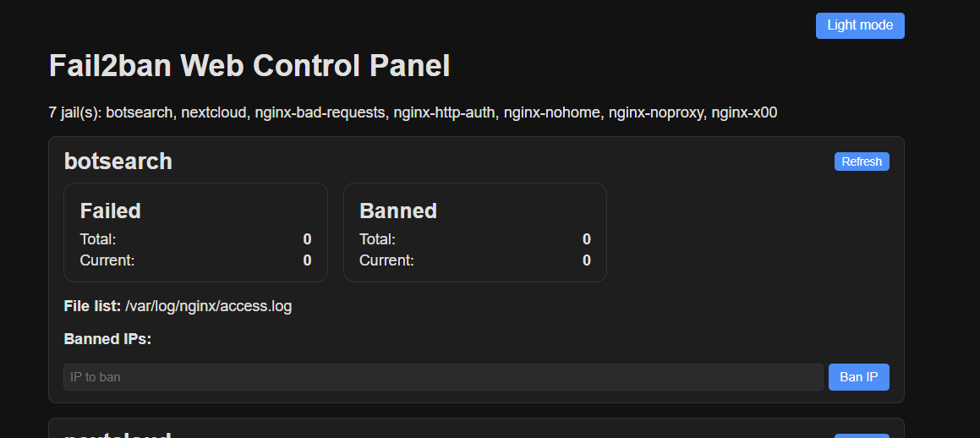
Task: Click the 'Total:' label in Banned card
Action: click(377, 239)
